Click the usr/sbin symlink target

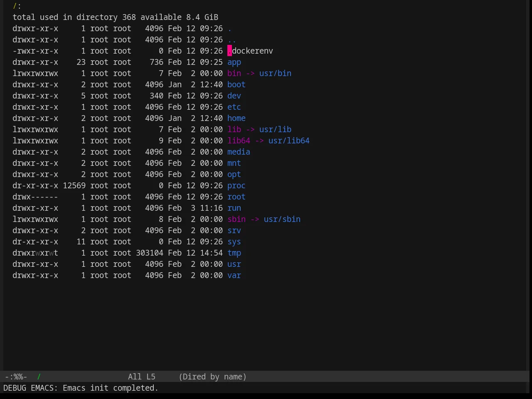(282, 219)
